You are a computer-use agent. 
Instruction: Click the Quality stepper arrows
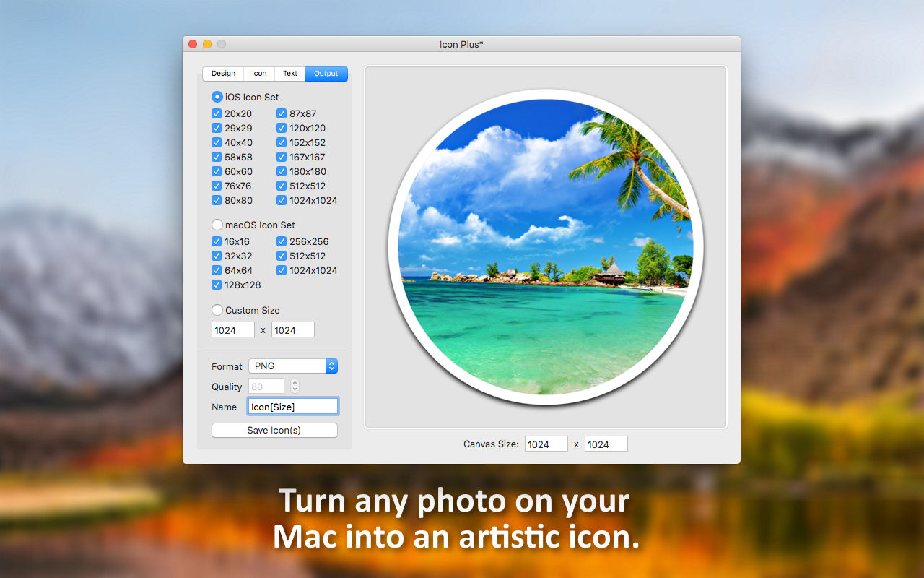click(x=295, y=387)
